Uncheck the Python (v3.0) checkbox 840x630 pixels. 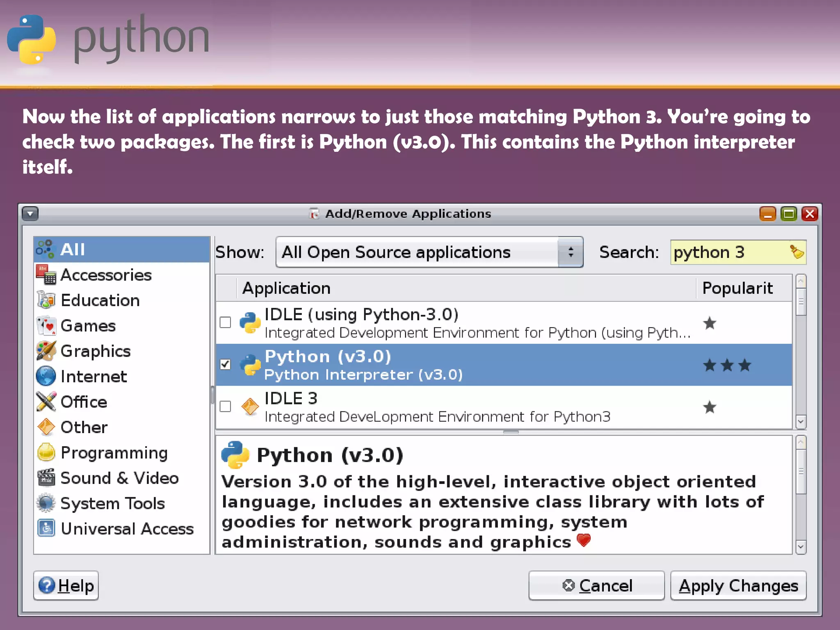225,364
